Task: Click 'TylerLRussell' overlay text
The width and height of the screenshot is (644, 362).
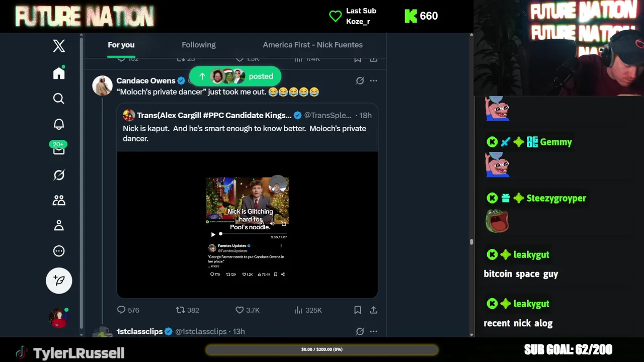Action: (78, 353)
